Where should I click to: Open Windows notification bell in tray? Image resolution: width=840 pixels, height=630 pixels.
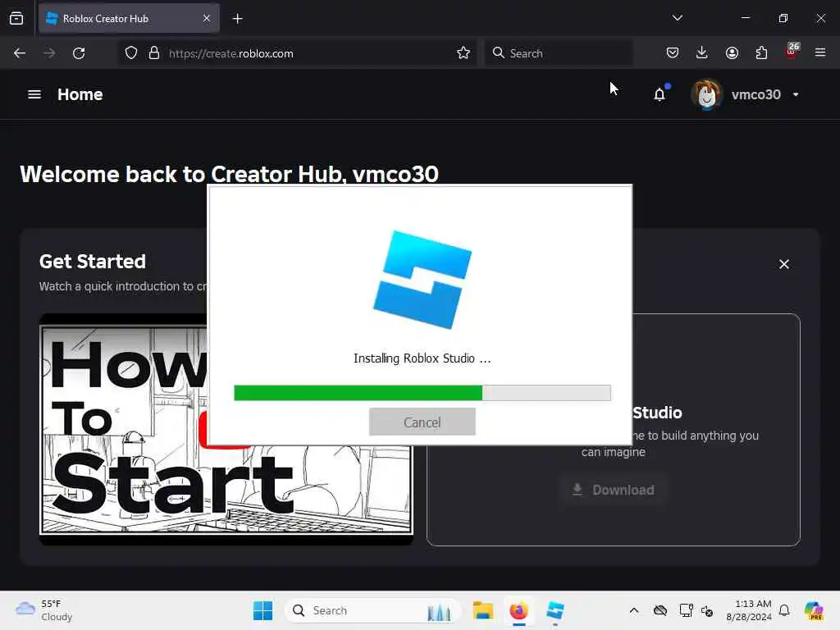click(784, 610)
